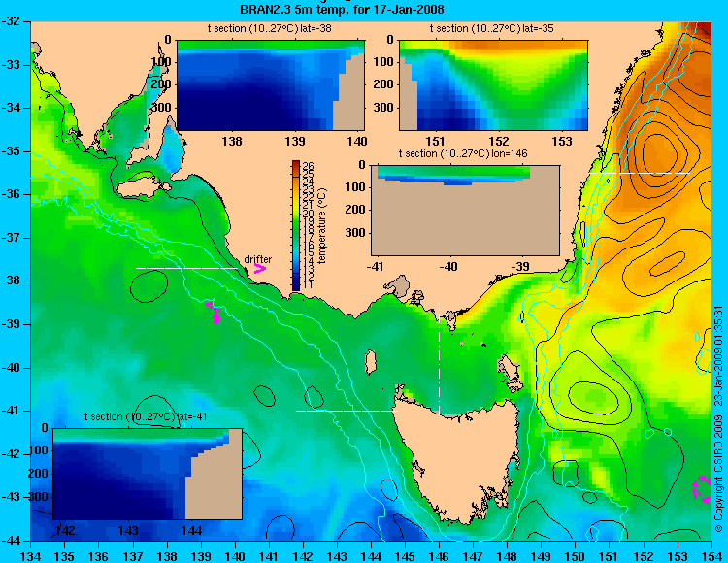Click the magenta drifter track near 153.7E, 43S
This screenshot has width=728, height=563.
702,489
